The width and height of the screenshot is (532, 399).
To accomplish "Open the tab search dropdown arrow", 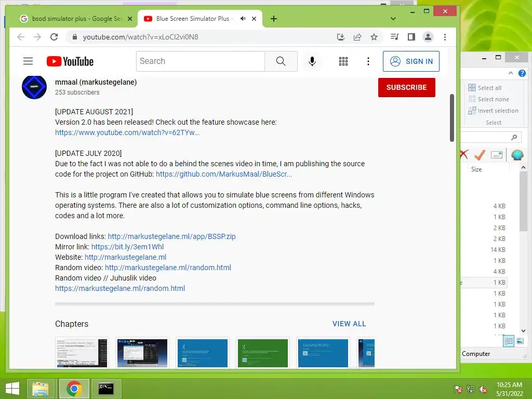I will pyautogui.click(x=393, y=19).
